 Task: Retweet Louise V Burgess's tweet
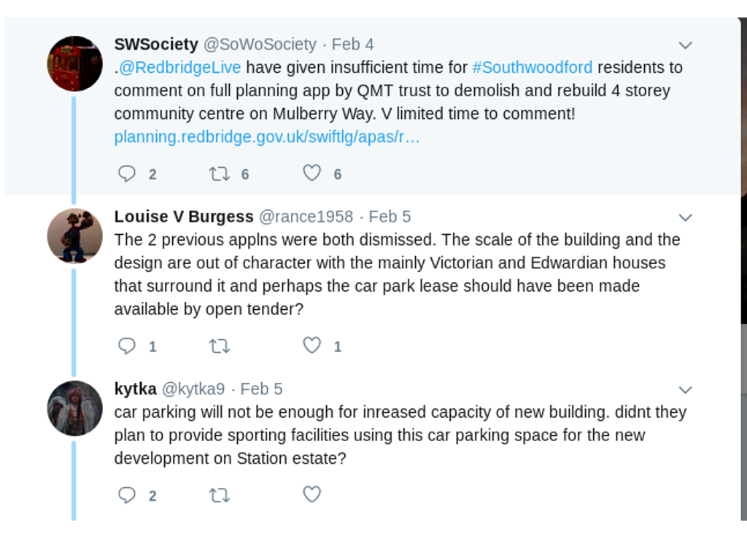click(219, 346)
